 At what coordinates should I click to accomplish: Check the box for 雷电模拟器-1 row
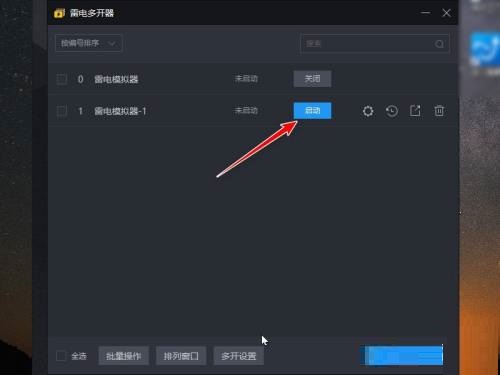(x=62, y=111)
